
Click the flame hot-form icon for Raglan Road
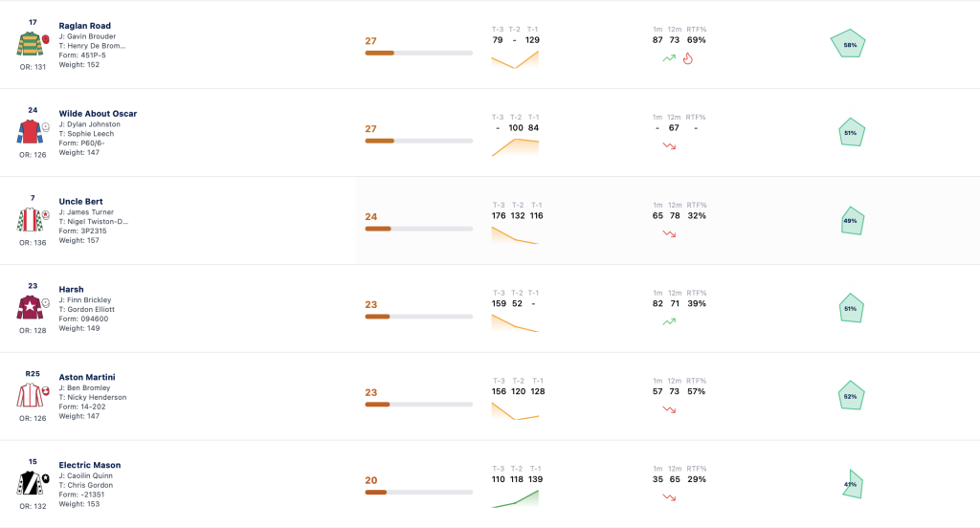(687, 58)
